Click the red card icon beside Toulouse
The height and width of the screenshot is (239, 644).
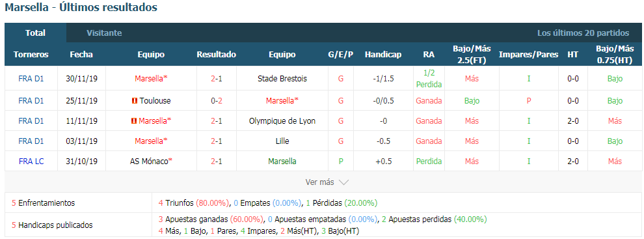click(134, 101)
